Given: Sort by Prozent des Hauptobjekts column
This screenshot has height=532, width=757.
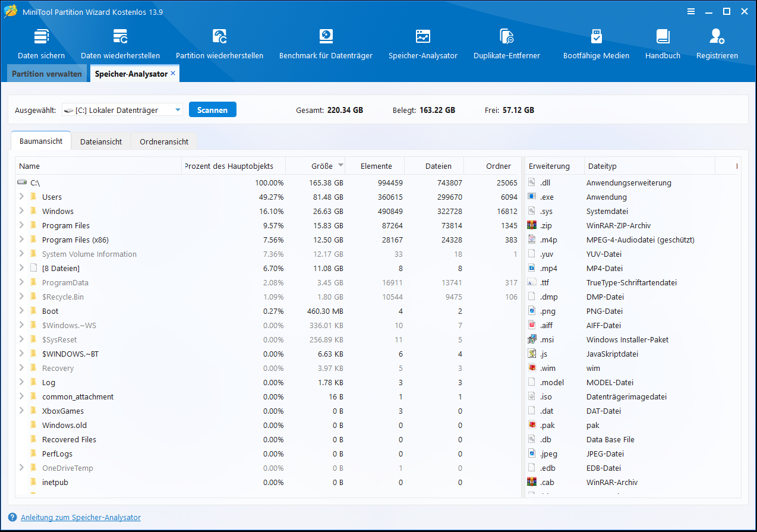Looking at the screenshot, I should click(x=234, y=166).
